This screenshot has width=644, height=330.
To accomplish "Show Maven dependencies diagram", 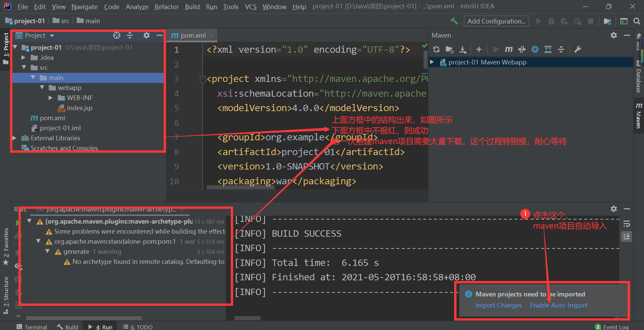I will (x=548, y=49).
